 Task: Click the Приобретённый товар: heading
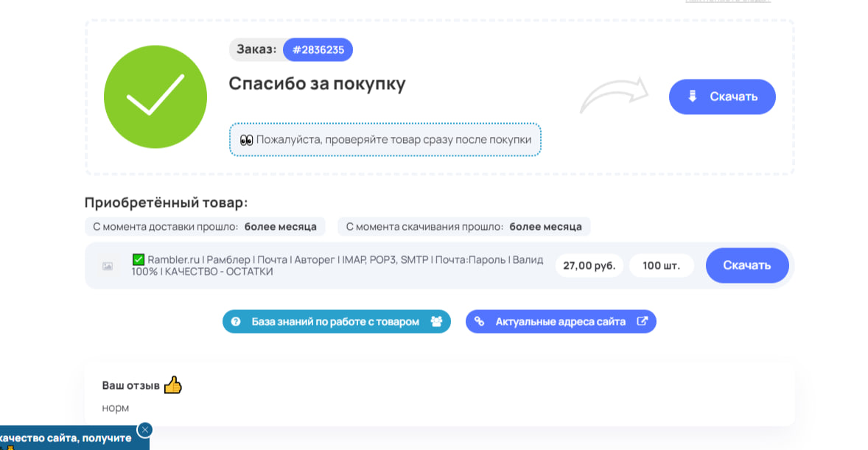click(166, 203)
